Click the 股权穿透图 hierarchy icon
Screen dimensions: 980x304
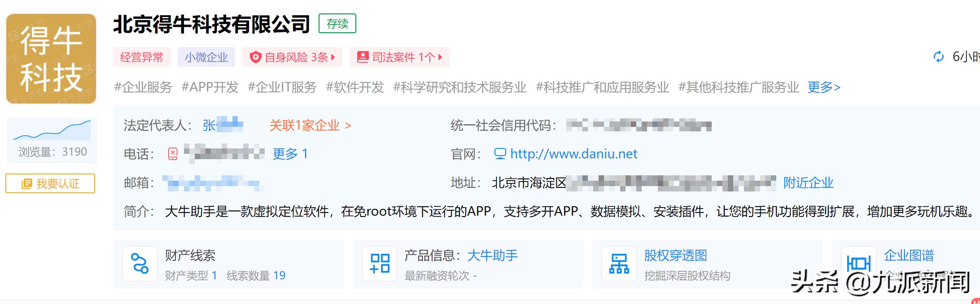point(619,264)
